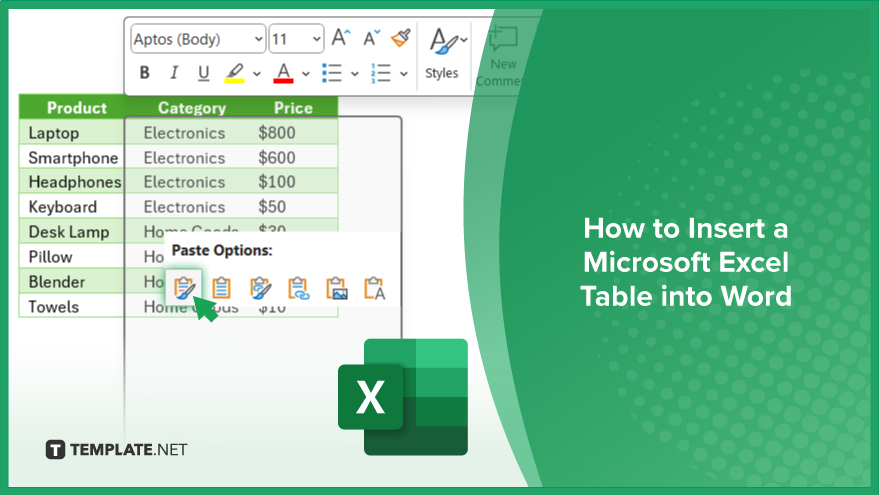Select the Laptop cell
880x495 pixels.
(72, 132)
